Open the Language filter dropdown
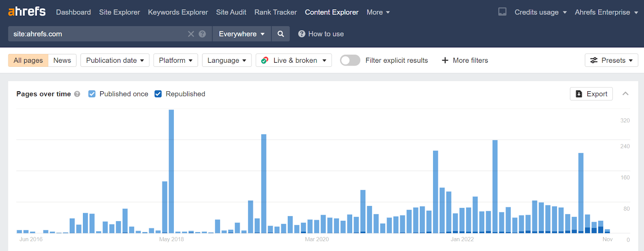The width and height of the screenshot is (644, 251). point(227,60)
